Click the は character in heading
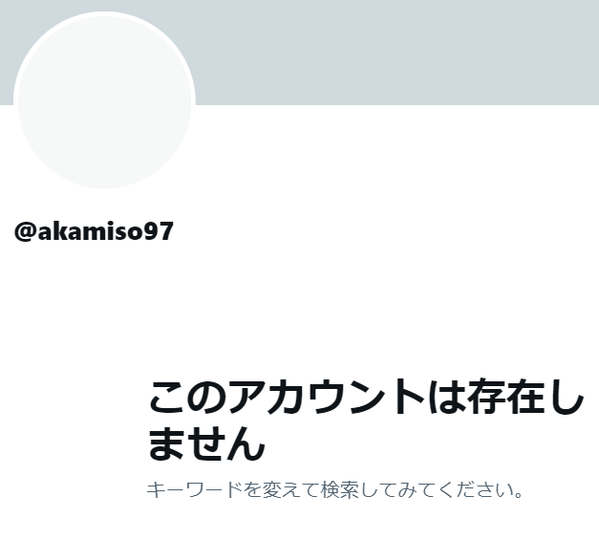The height and width of the screenshot is (540, 599). [446, 397]
